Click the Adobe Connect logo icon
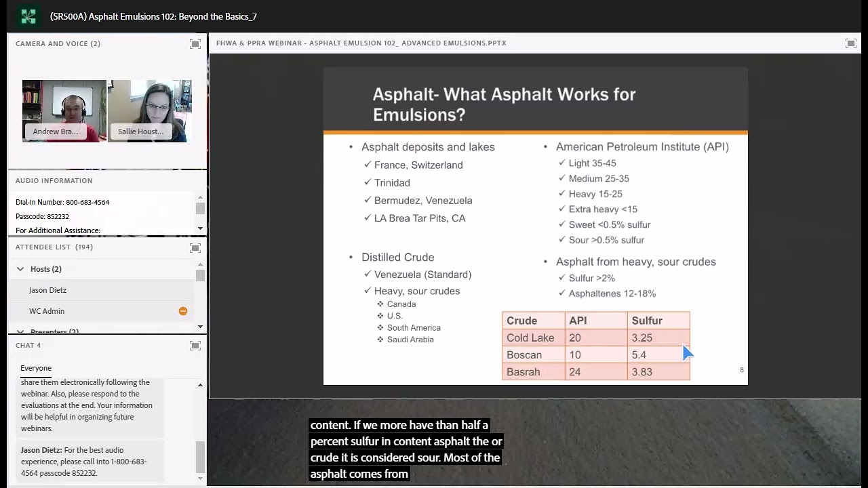The image size is (868, 488). pos(28,16)
